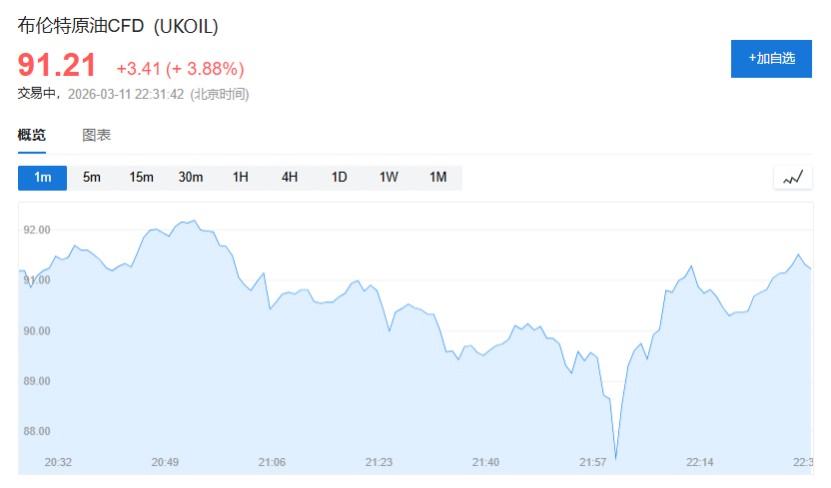Click the line chart type icon
This screenshot has width=831, height=488.
click(793, 178)
